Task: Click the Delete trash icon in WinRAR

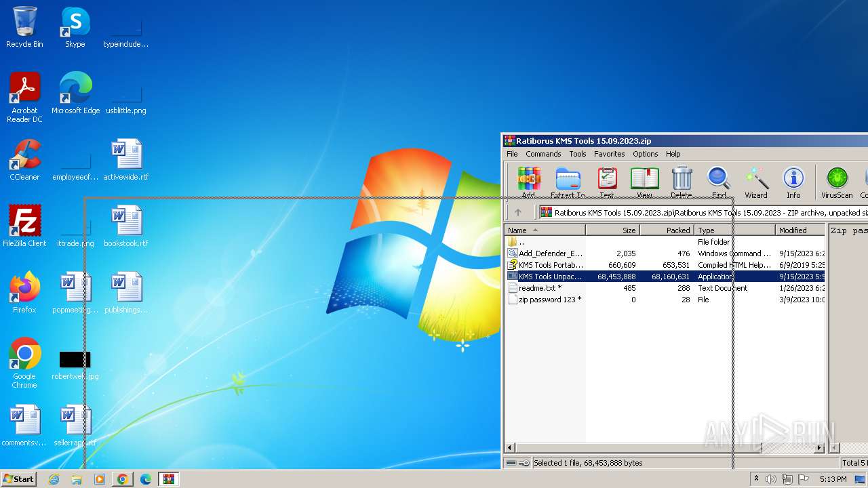Action: point(682,182)
